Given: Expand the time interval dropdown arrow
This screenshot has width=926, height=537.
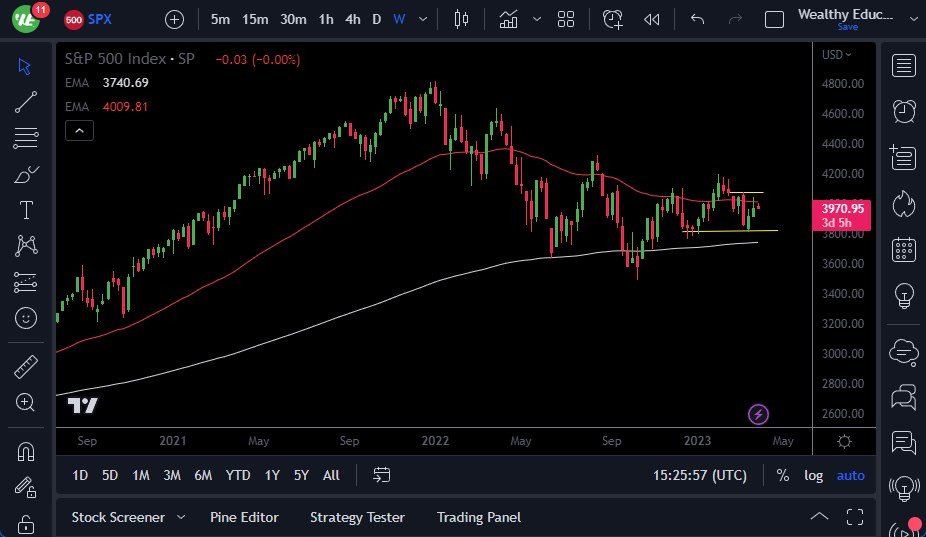Looking at the screenshot, I should (x=425, y=19).
